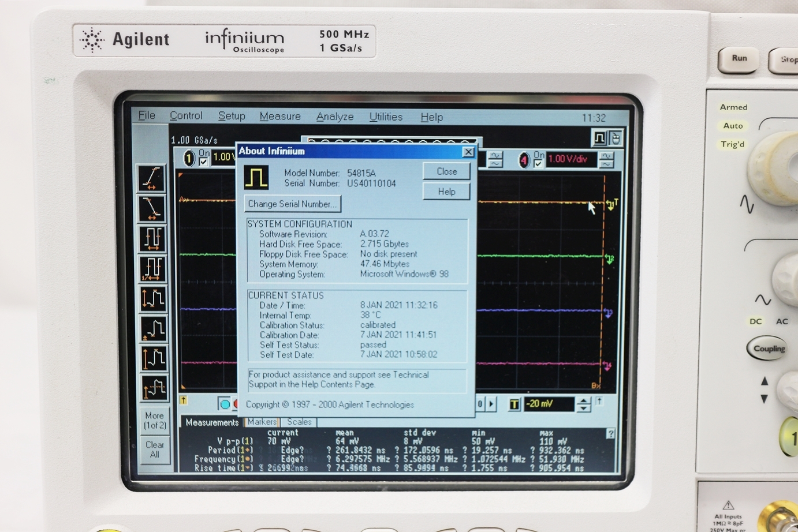Decrease channel 4 vertical scale with lower arrow
This screenshot has width=798, height=532.
(606, 164)
